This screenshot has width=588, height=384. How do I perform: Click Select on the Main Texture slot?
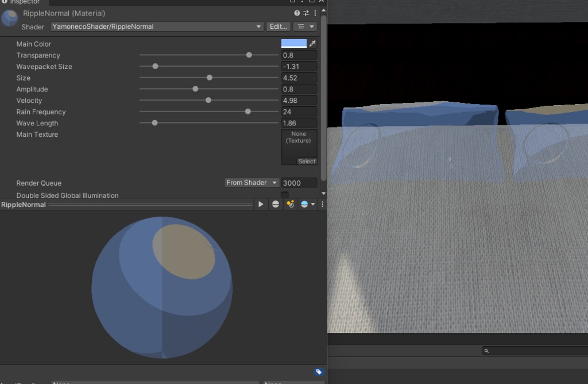click(307, 162)
